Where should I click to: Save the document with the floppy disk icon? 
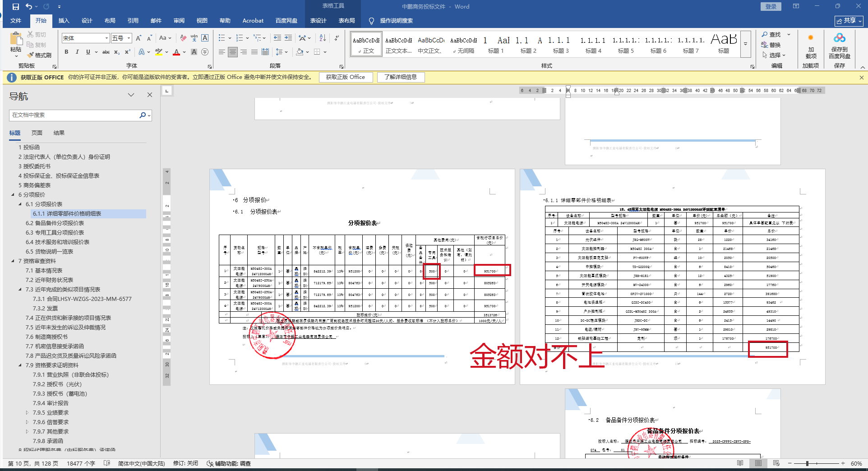click(15, 7)
